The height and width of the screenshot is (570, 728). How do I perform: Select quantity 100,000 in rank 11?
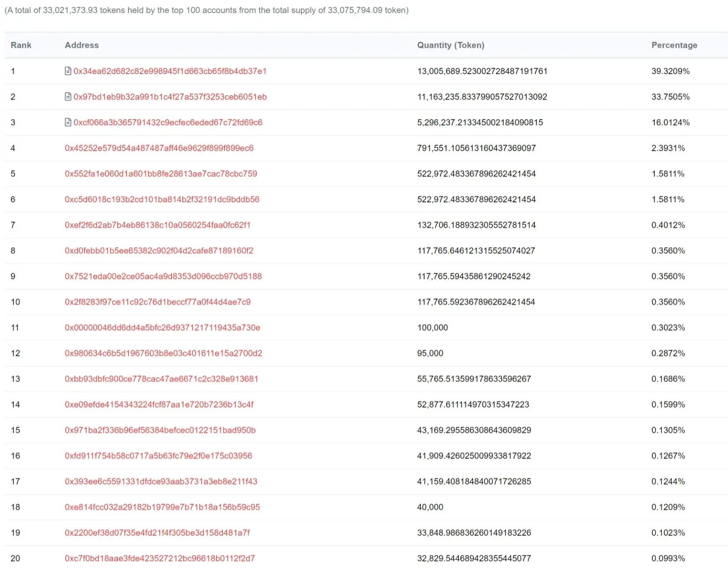point(432,328)
